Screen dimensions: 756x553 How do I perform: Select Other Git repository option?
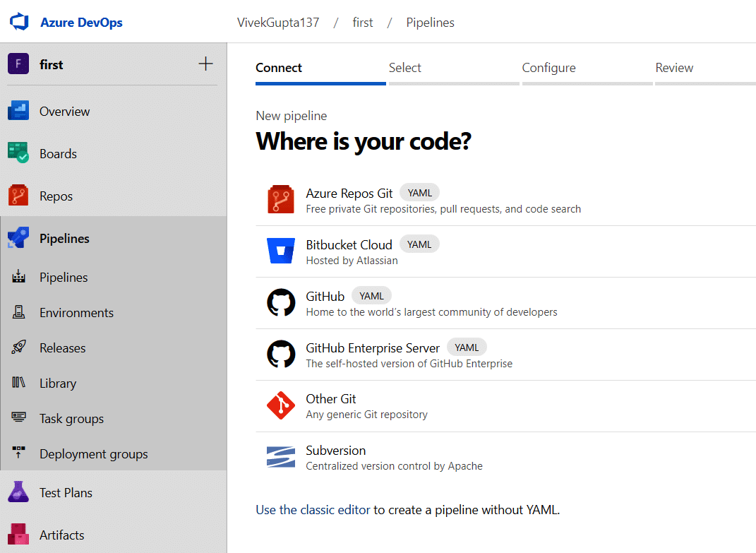point(331,399)
